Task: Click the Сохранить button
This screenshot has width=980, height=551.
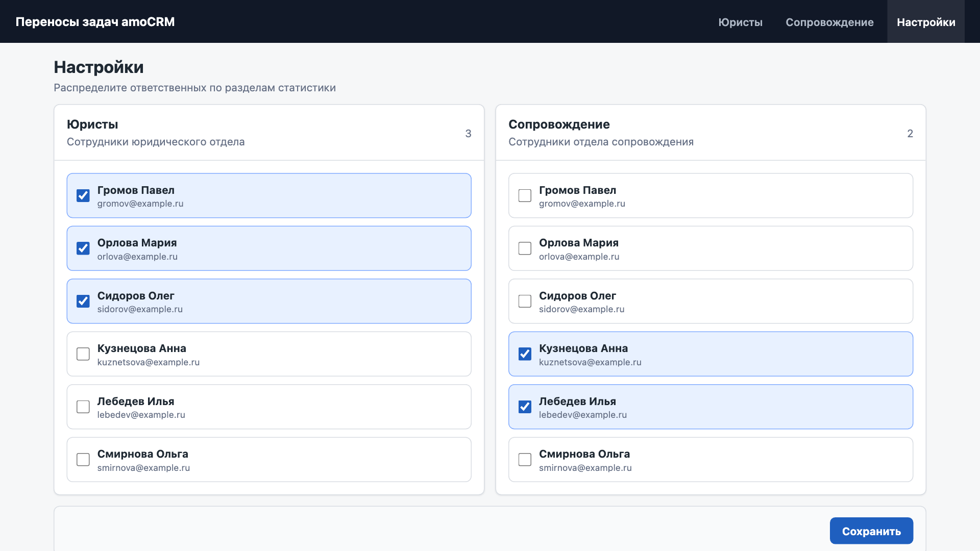Action: 871,531
